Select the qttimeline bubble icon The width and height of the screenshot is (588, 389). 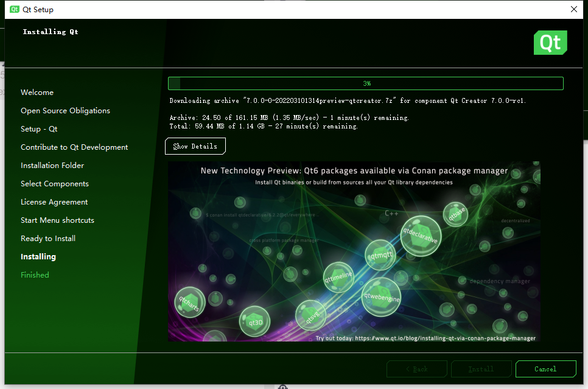tap(338, 277)
